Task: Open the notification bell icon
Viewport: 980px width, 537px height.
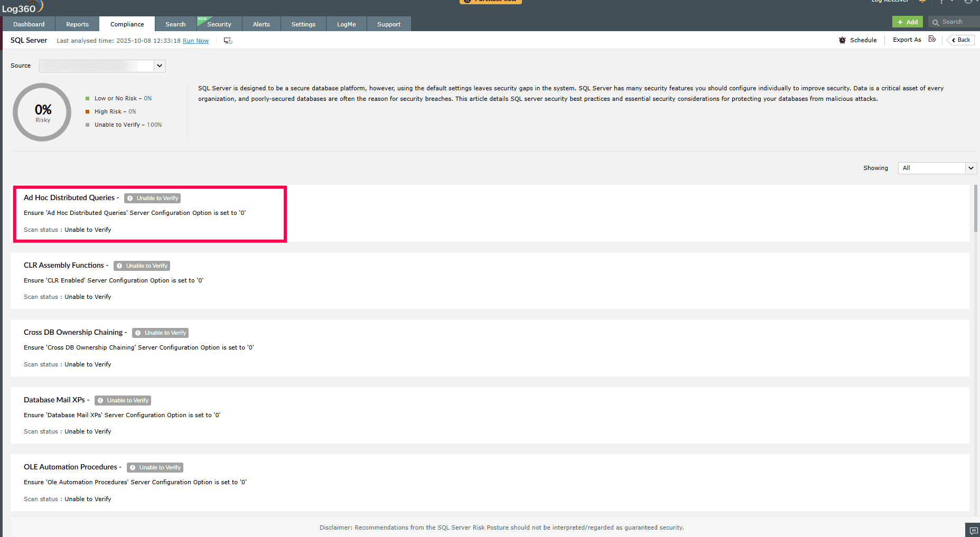Action: (x=923, y=2)
